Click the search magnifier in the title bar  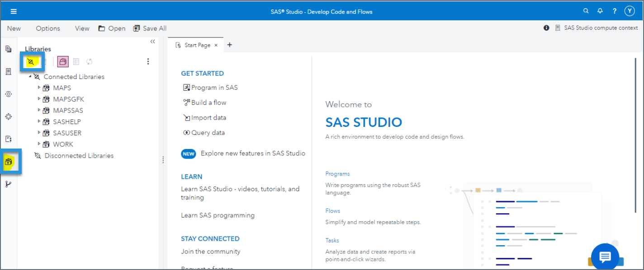(586, 10)
